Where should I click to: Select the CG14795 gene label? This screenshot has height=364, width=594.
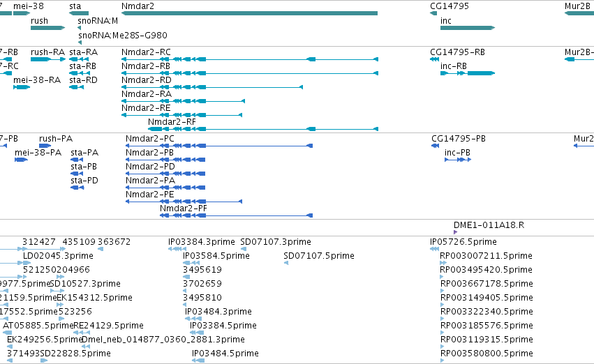(450, 6)
